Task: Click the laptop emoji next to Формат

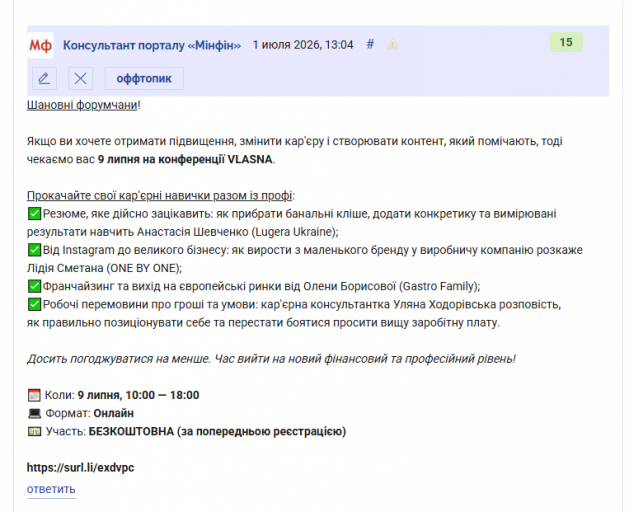Action: pos(34,413)
